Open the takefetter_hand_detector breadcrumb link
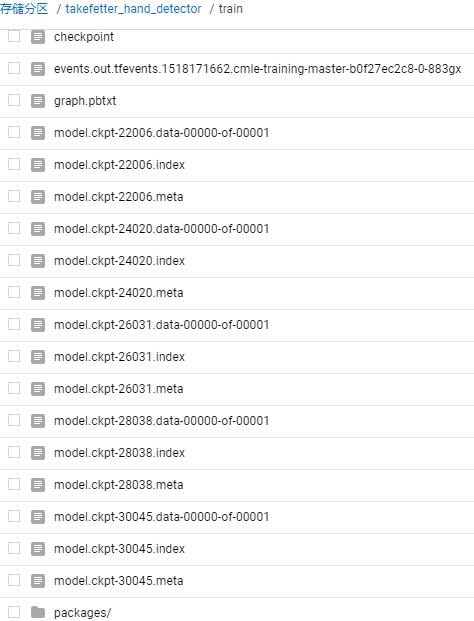Viewport: 474px width, 621px height. (133, 9)
